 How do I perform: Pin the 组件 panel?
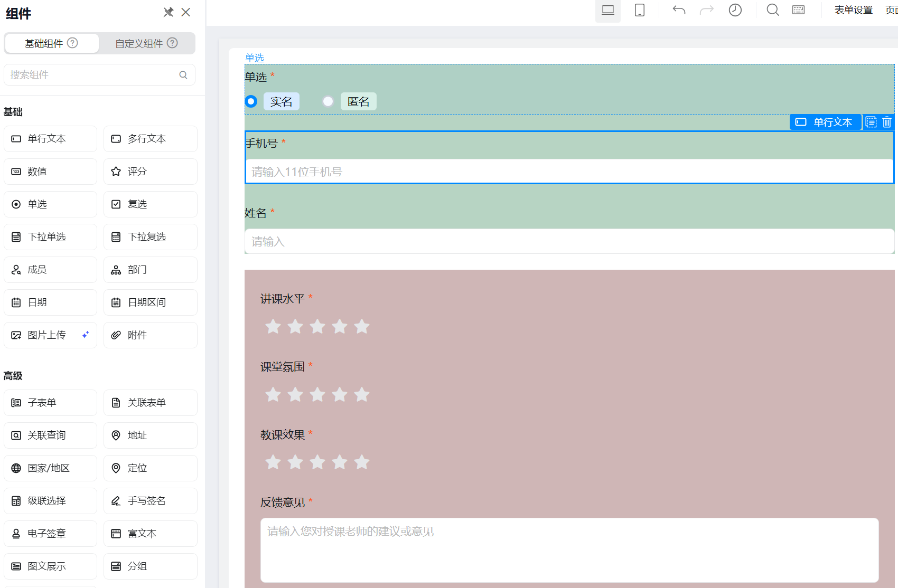tap(169, 12)
